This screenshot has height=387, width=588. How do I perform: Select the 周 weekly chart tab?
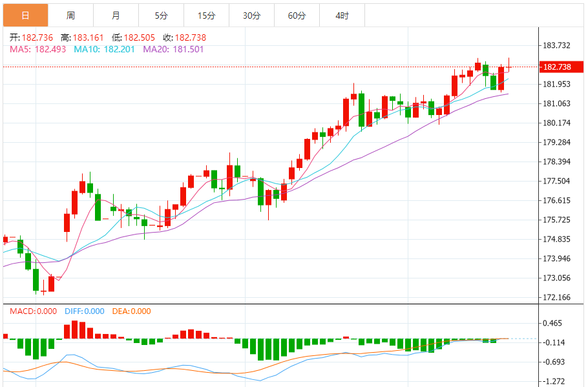pyautogui.click(x=70, y=15)
